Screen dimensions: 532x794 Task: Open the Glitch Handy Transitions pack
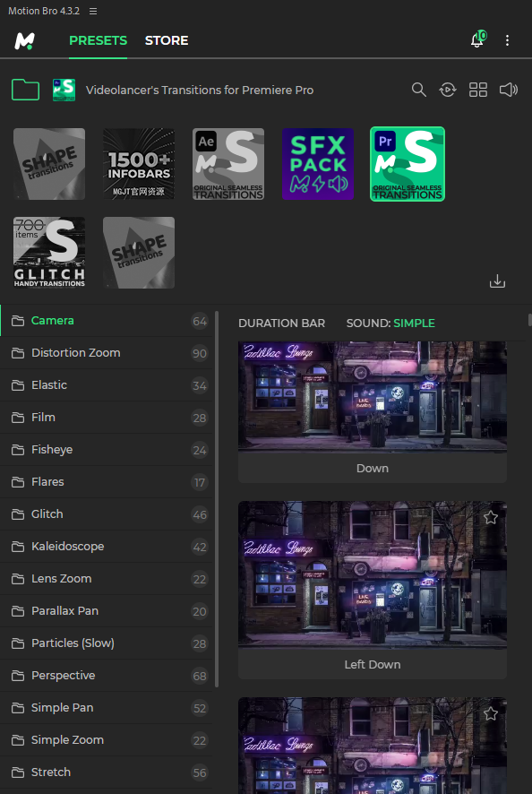(49, 253)
